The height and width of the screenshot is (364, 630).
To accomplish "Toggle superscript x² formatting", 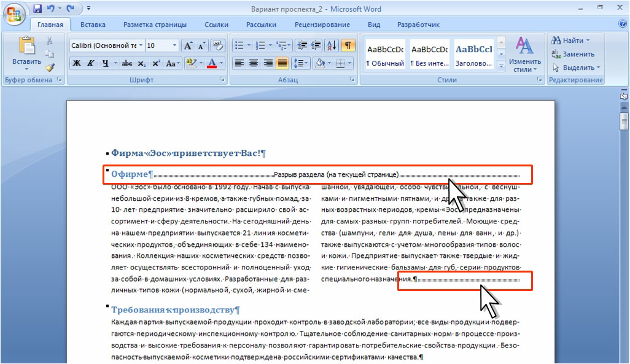I will click(x=156, y=63).
